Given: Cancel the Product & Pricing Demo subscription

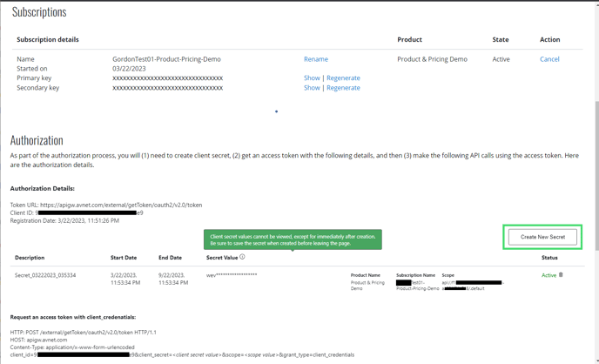Looking at the screenshot, I should [x=549, y=59].
